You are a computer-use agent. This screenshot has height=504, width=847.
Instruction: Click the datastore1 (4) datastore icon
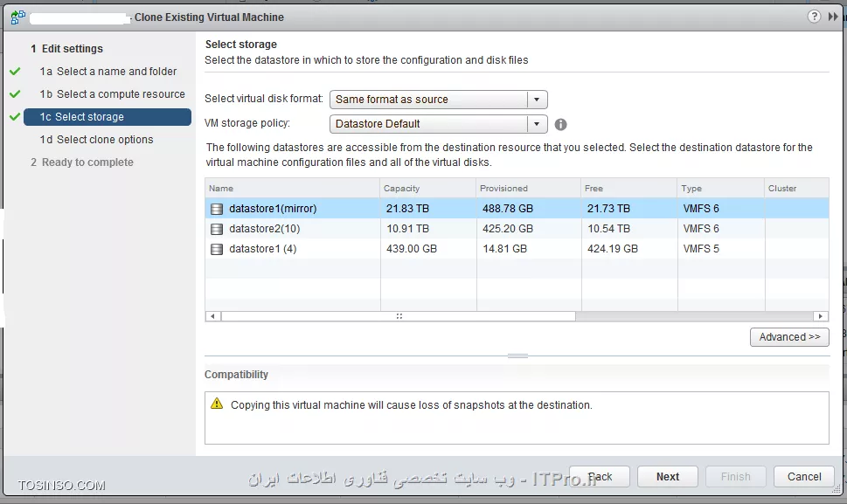(217, 249)
